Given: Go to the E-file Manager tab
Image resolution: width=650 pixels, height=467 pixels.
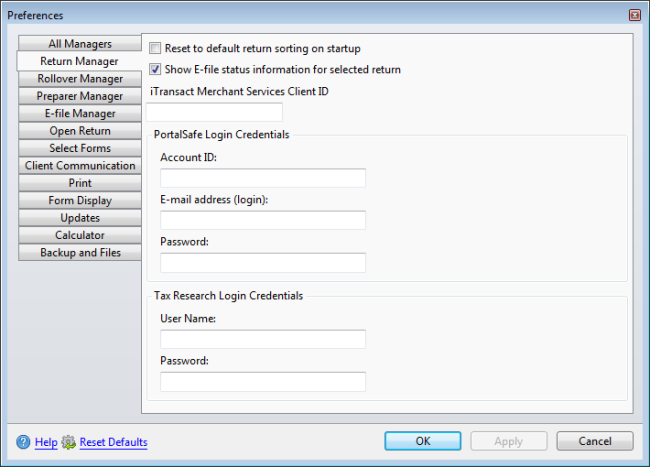Looking at the screenshot, I should click(80, 114).
